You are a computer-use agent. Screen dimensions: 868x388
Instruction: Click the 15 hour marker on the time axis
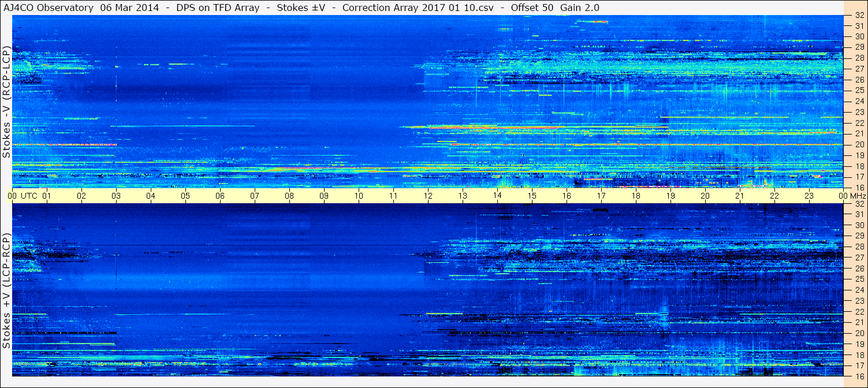pos(532,196)
